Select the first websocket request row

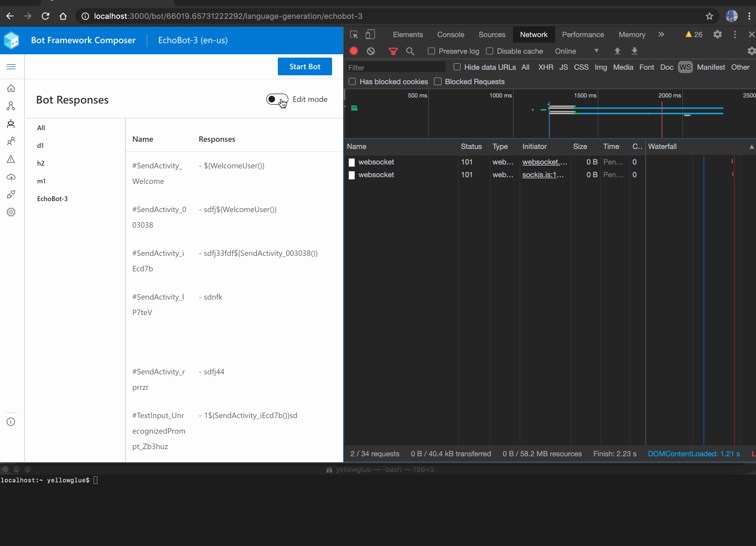[x=550, y=162]
